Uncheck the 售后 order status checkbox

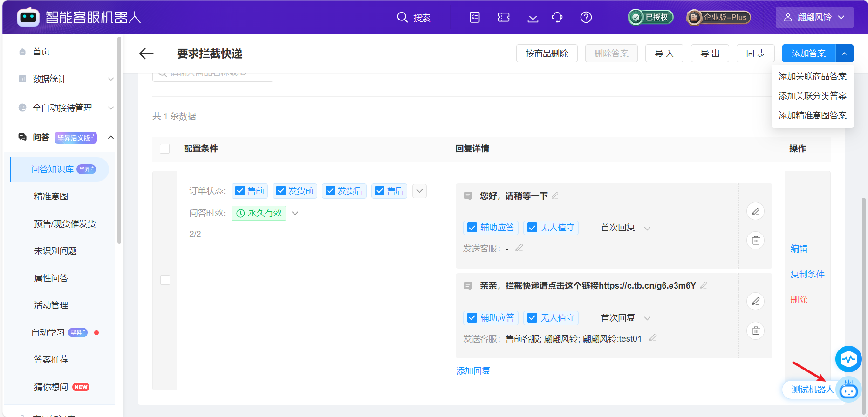pyautogui.click(x=380, y=191)
